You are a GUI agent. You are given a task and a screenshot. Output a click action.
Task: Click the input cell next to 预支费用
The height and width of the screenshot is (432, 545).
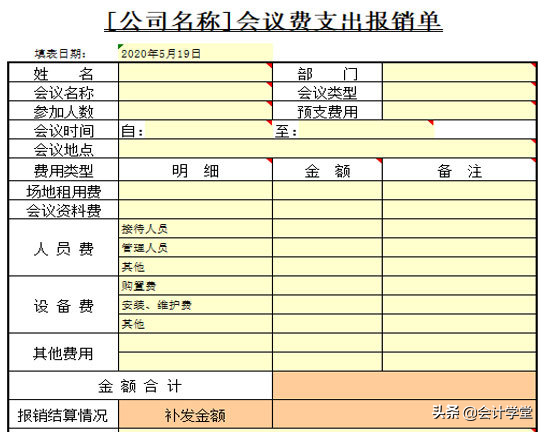pyautogui.click(x=459, y=111)
